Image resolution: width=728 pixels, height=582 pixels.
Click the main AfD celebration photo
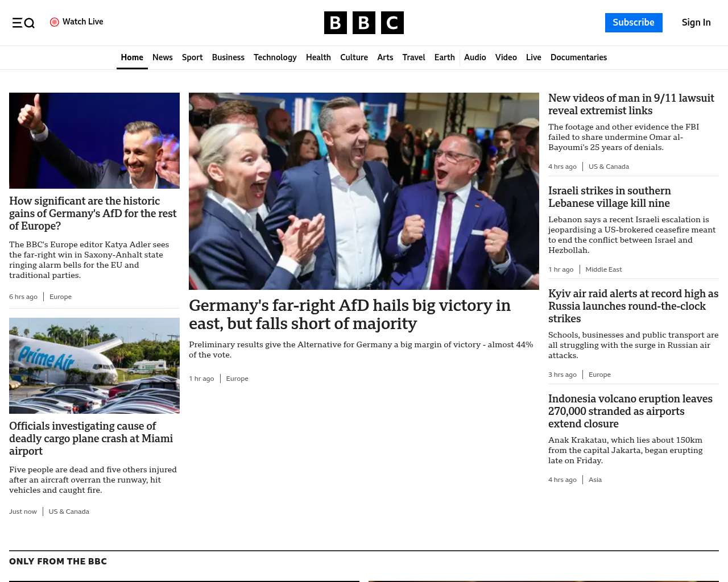tap(364, 191)
